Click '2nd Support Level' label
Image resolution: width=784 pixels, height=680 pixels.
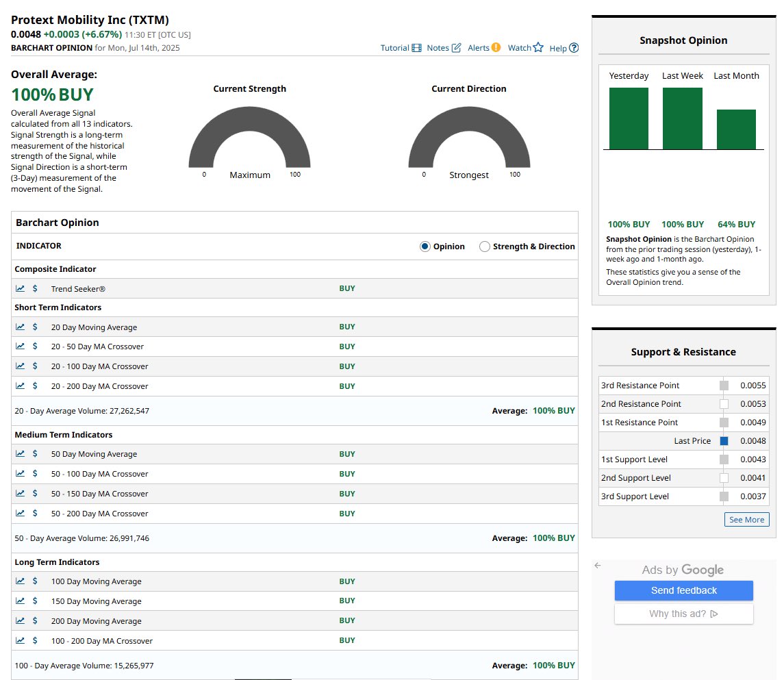[636, 478]
